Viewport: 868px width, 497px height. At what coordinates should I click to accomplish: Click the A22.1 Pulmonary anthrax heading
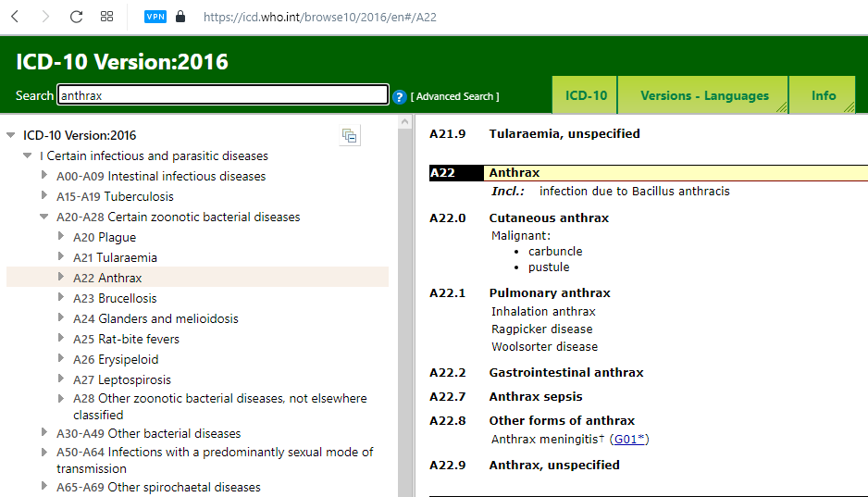tap(550, 292)
